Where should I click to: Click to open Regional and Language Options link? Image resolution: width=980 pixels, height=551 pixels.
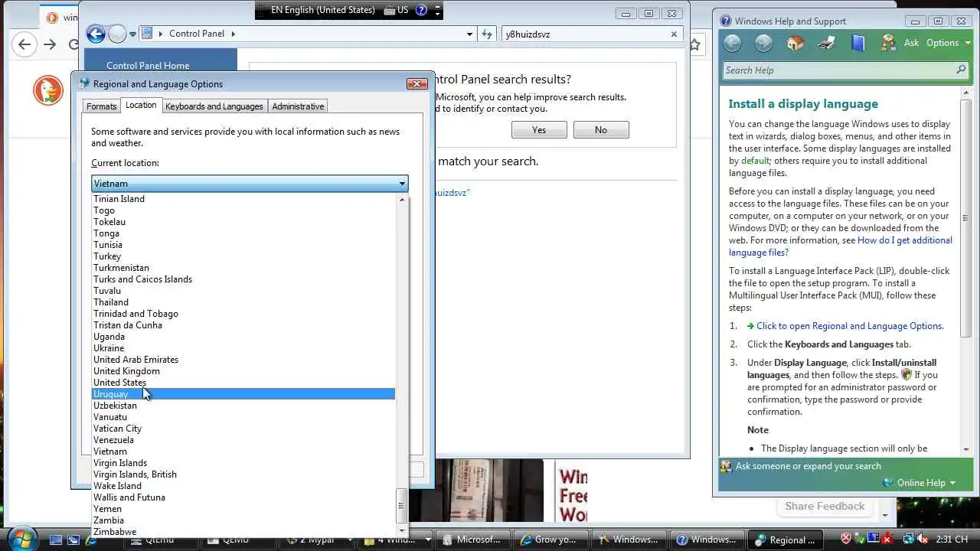click(850, 326)
